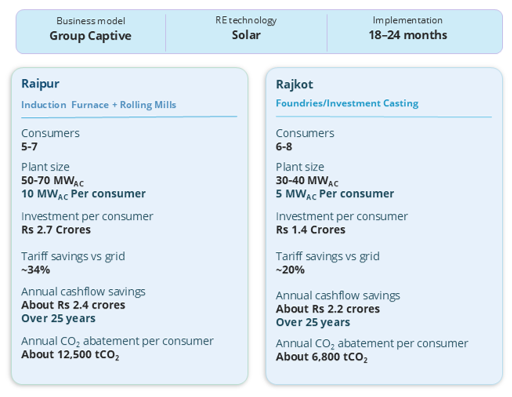Click the 50-70 MWAC plant size value
The height and width of the screenshot is (397, 512).
point(52,181)
